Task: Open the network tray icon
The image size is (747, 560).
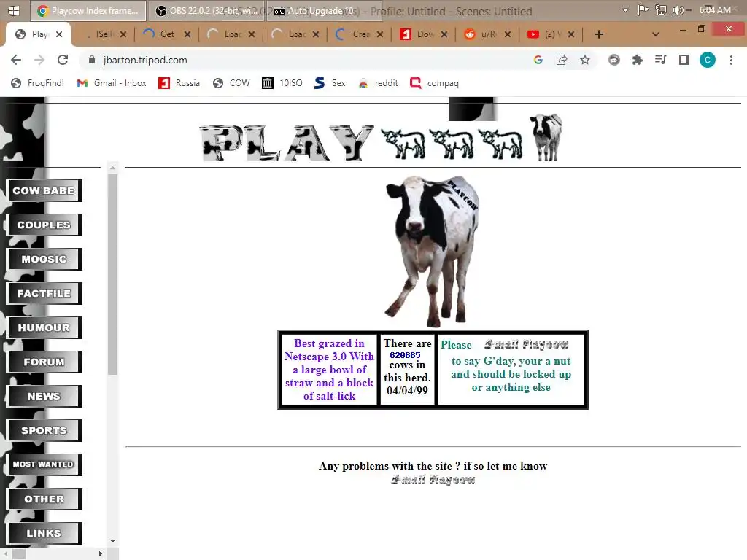Action: tap(661, 10)
